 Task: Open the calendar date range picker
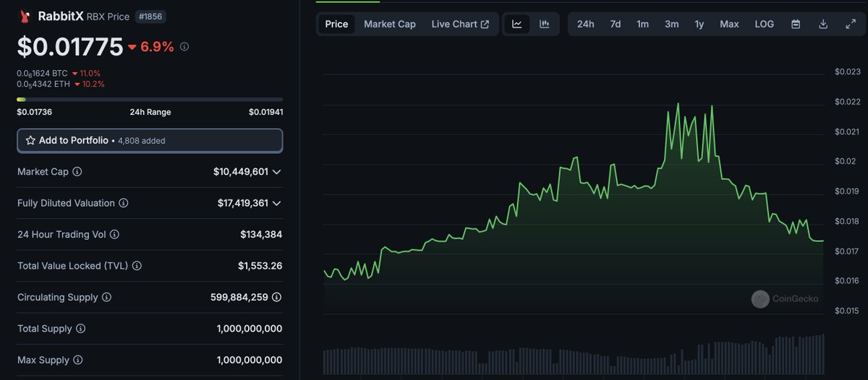click(x=796, y=24)
